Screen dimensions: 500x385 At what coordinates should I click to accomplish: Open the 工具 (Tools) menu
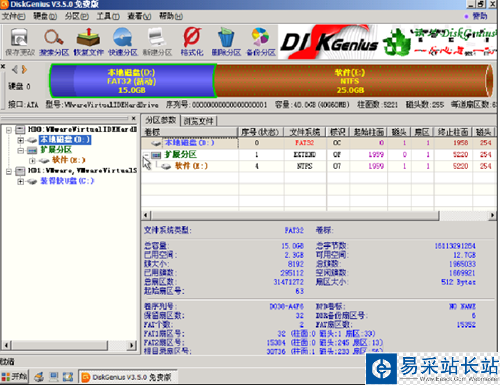point(108,16)
